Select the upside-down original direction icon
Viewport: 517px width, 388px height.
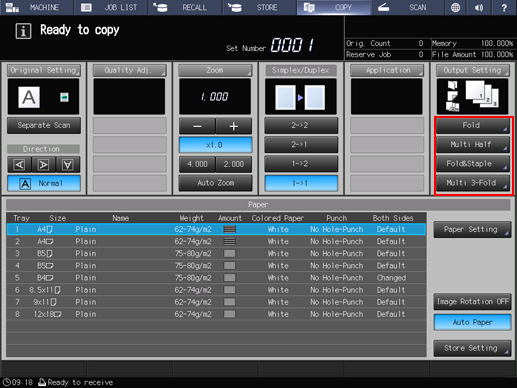coord(68,165)
